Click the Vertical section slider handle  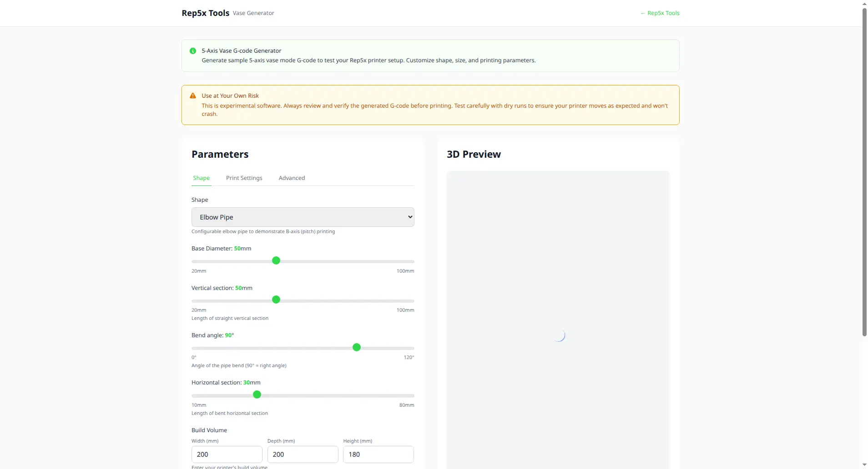tap(276, 300)
